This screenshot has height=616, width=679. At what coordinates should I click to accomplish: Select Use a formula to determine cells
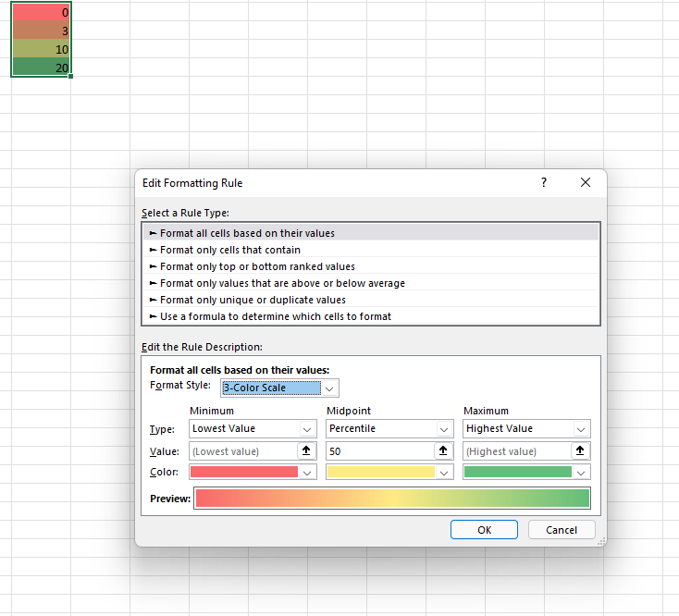pyautogui.click(x=371, y=316)
